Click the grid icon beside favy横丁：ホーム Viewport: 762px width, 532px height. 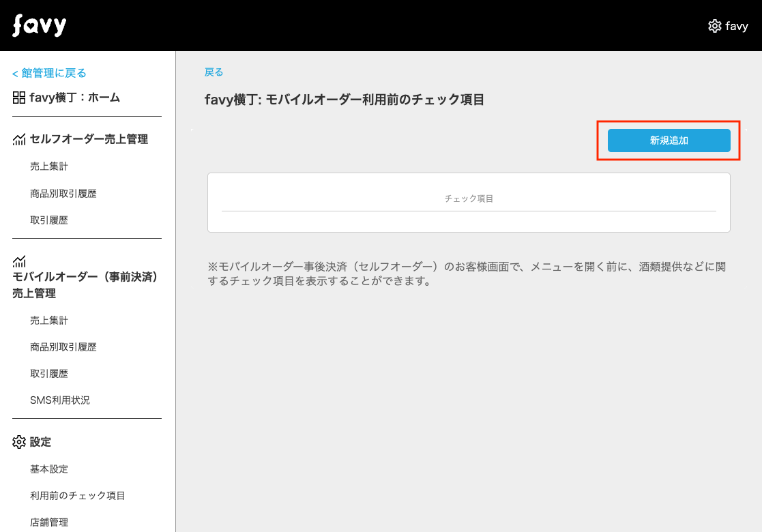[x=19, y=98]
